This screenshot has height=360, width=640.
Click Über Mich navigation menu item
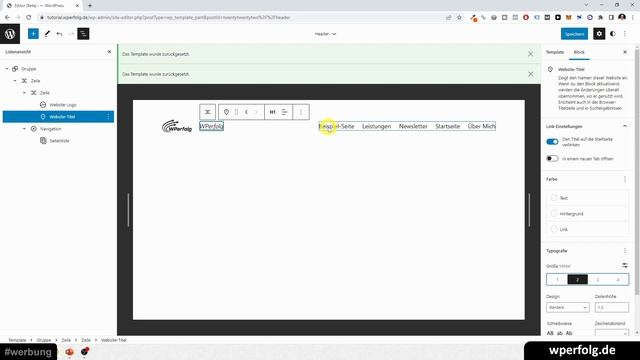pos(482,126)
